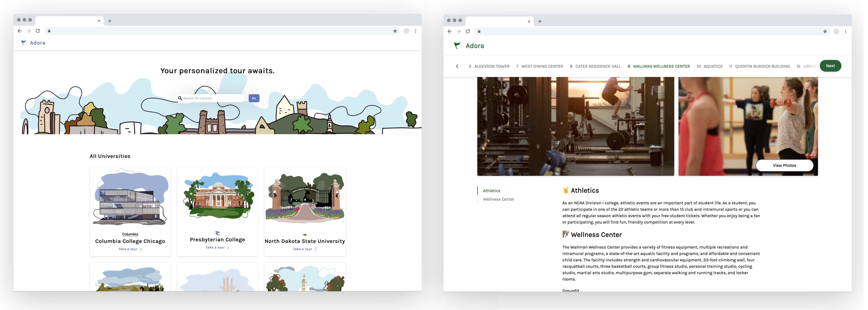
Task: Select stop 6 Aldevron Tower
Action: (x=489, y=66)
